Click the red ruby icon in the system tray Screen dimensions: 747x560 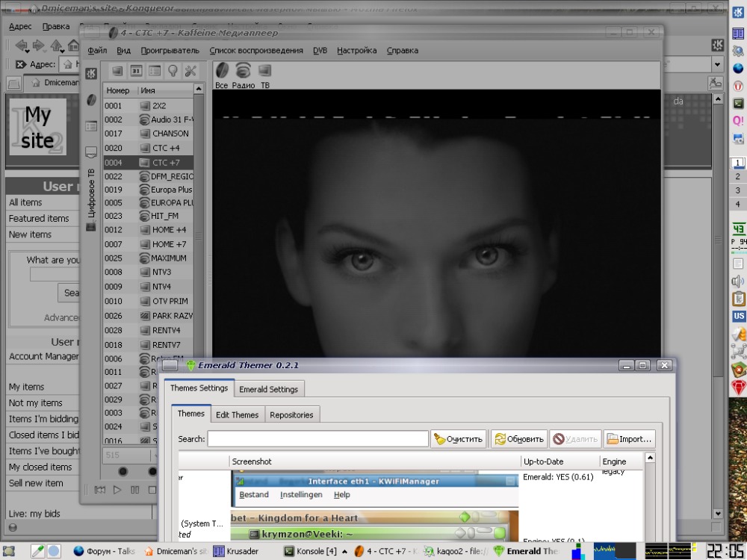pos(739,387)
